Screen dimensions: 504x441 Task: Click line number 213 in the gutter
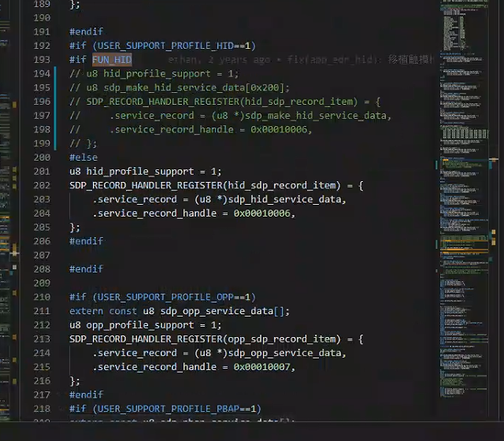coord(42,339)
